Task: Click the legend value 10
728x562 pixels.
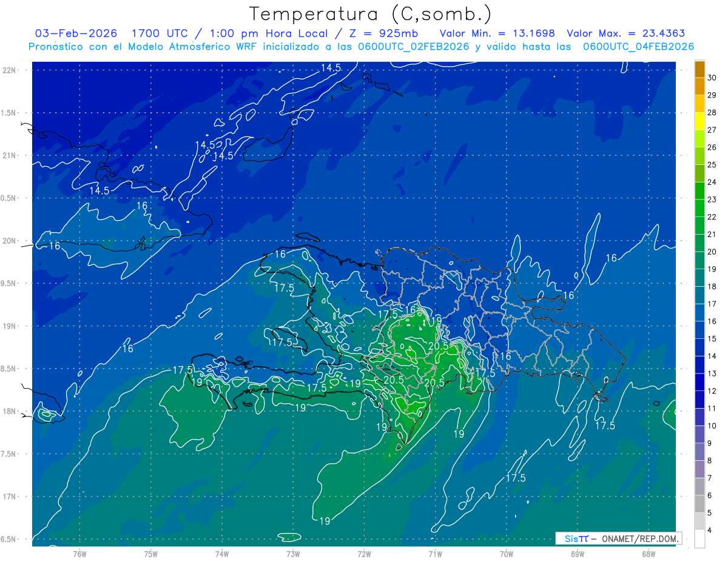Action: point(712,426)
